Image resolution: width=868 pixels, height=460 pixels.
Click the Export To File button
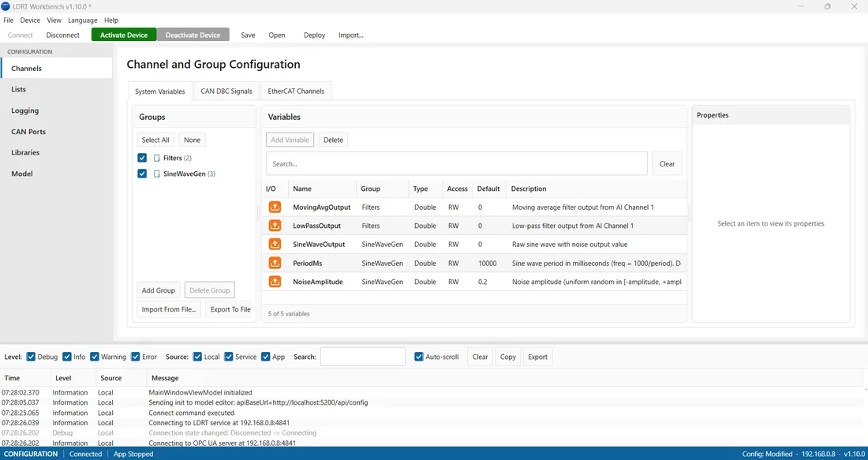pos(230,309)
